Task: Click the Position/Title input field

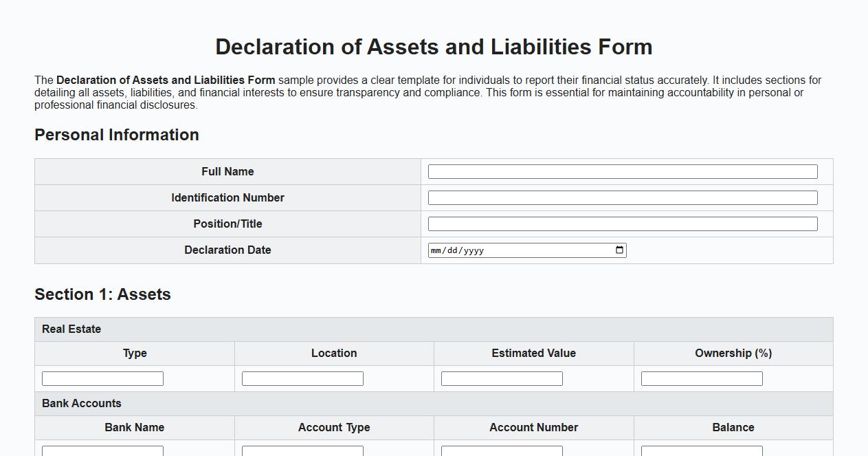Action: 622,224
